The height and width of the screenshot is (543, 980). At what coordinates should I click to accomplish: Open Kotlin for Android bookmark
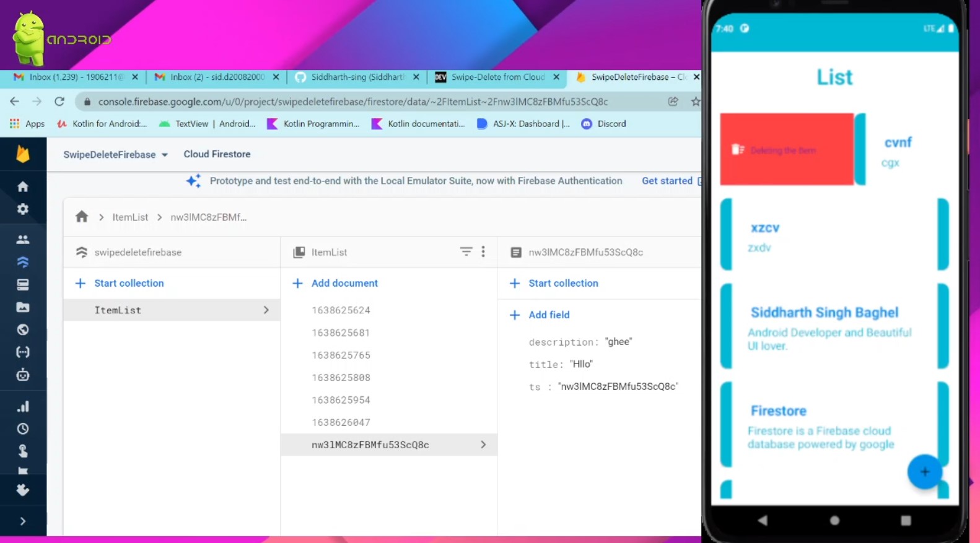click(102, 124)
